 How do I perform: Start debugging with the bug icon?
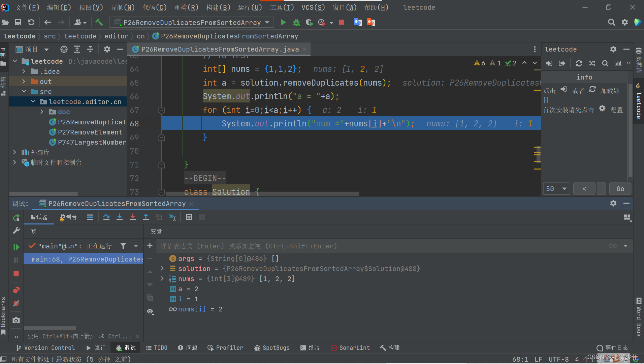coord(296,22)
